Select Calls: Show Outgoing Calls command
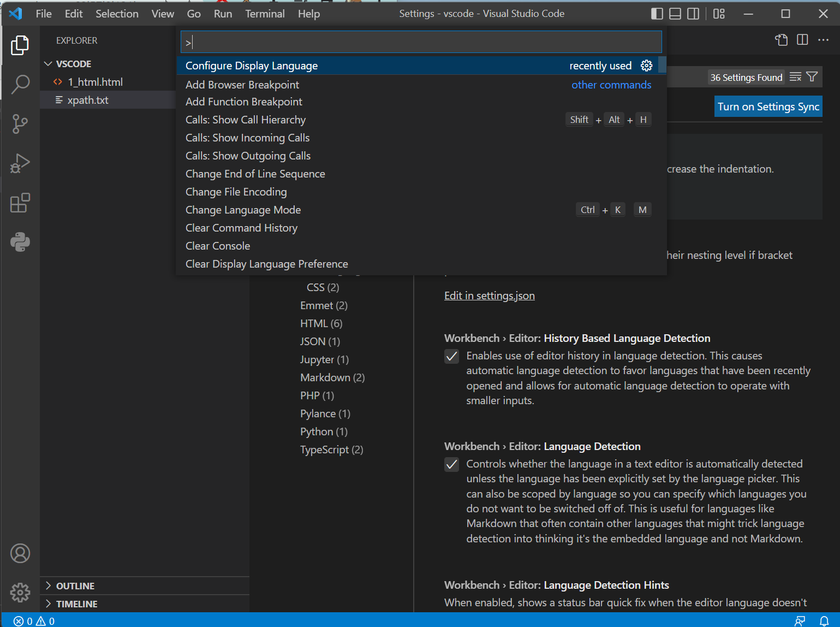This screenshot has width=840, height=627. pyautogui.click(x=417, y=156)
